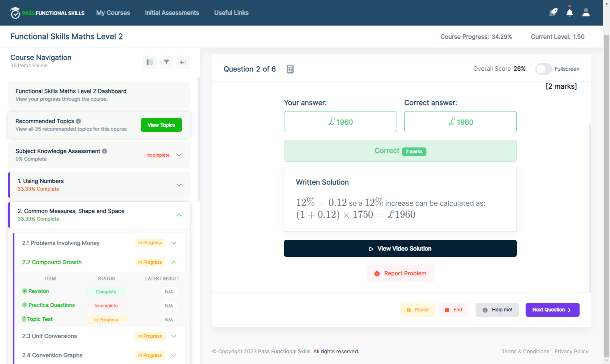
Task: Click the Complete status badge for Revision
Action: click(106, 292)
